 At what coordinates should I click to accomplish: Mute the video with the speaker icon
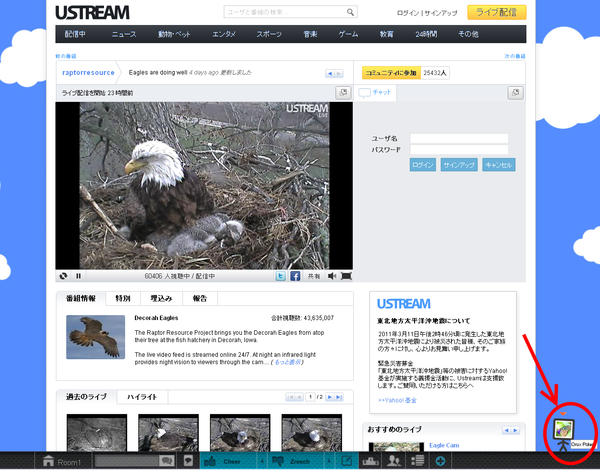click(x=332, y=276)
